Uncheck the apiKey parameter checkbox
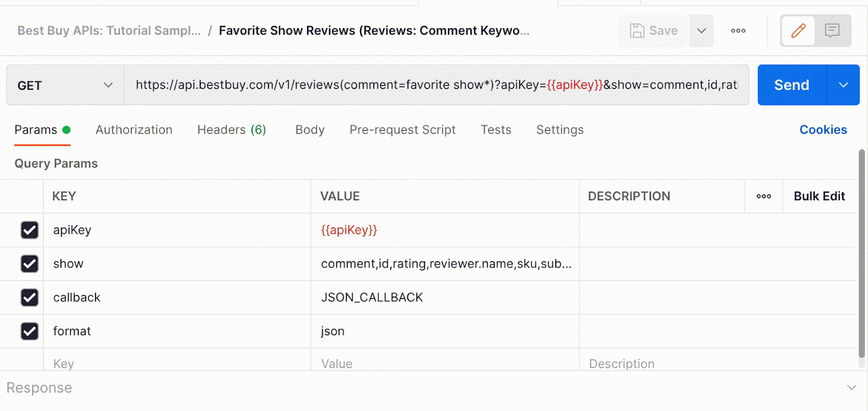The width and height of the screenshot is (868, 411). pyautogui.click(x=29, y=230)
